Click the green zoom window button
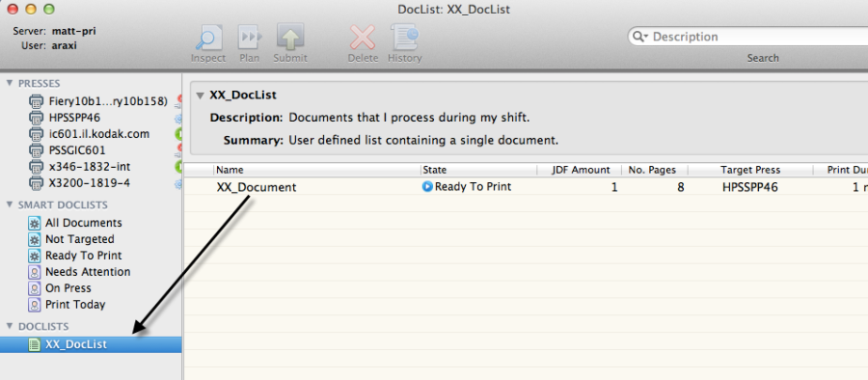Image resolution: width=868 pixels, height=380 pixels. pos(49,9)
